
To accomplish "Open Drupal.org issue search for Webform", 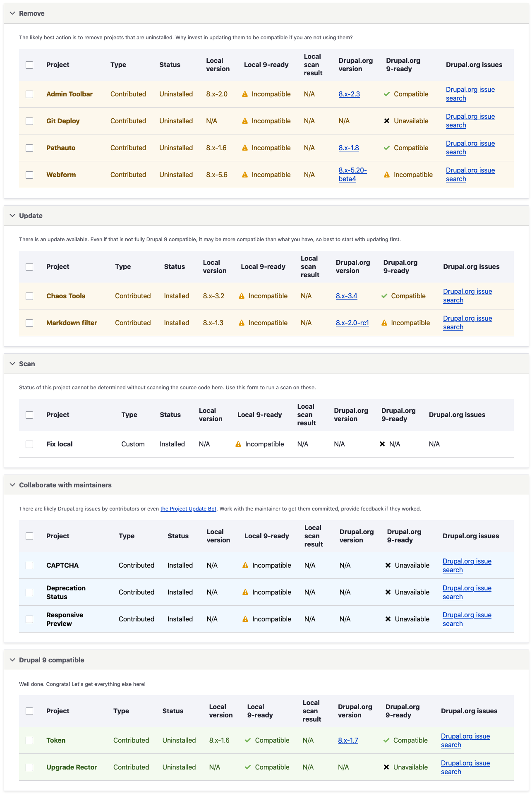I will (x=470, y=175).
